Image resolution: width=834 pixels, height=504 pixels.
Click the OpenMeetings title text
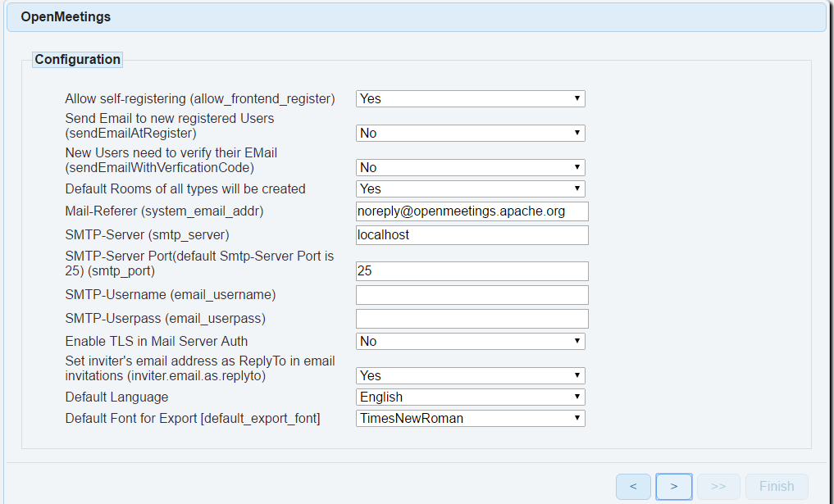[66, 17]
